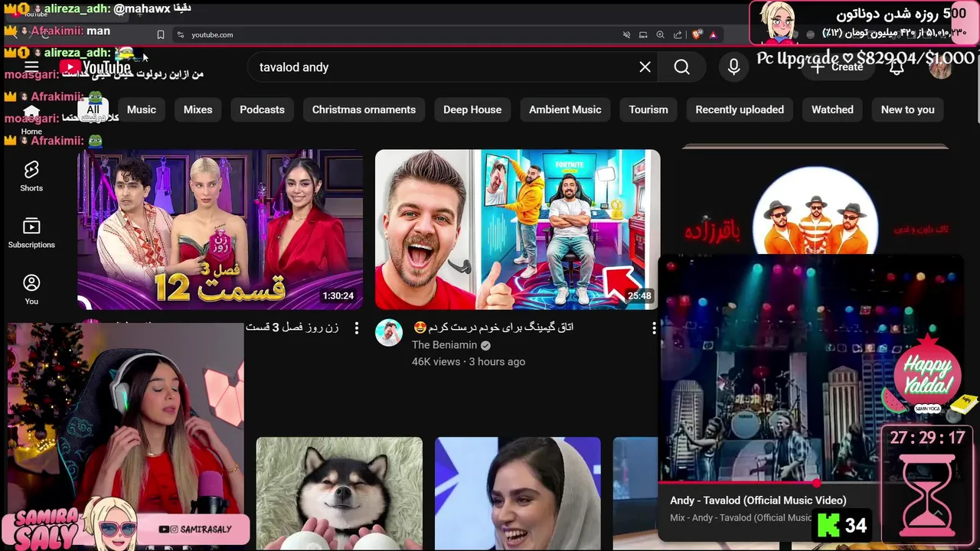Screen dimensions: 980x551
Task: Select the Christmas ornaments chip
Action: point(364,109)
